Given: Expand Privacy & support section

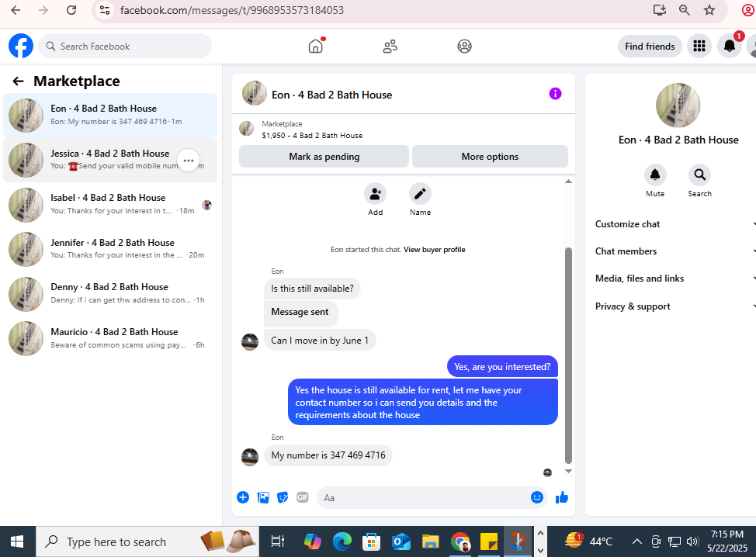Looking at the screenshot, I should tap(675, 306).
